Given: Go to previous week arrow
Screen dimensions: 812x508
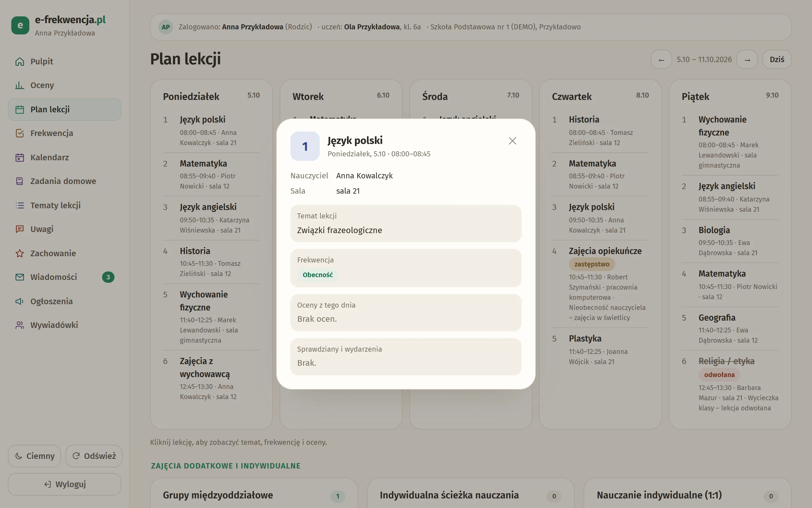Looking at the screenshot, I should point(661,60).
